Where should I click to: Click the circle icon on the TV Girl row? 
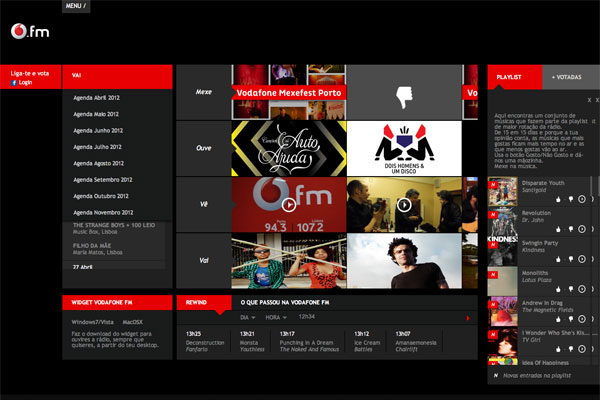(582, 349)
